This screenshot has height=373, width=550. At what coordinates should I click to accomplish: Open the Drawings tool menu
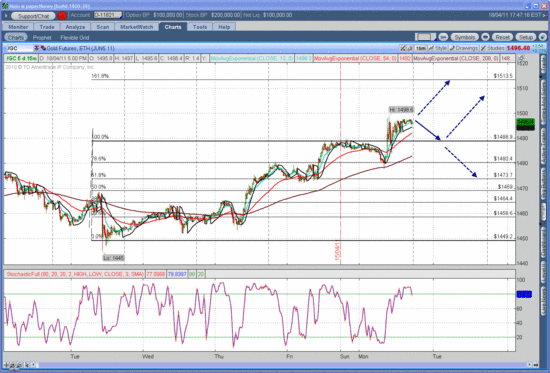[x=464, y=48]
